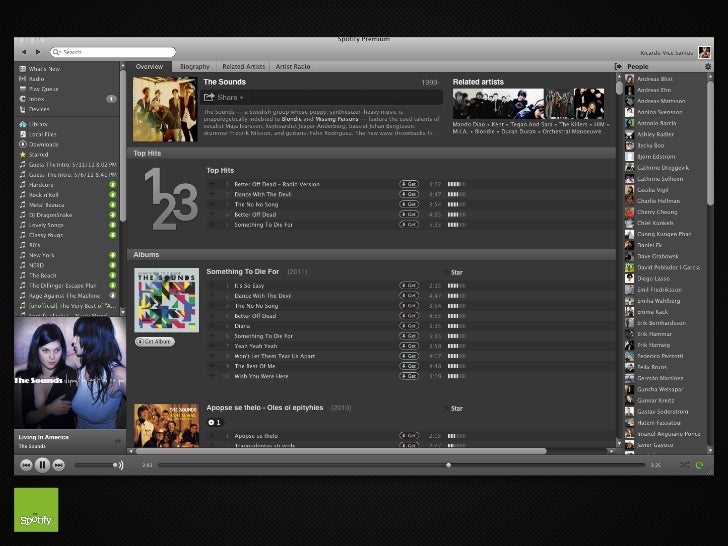The height and width of the screenshot is (546, 728).
Task: Get Something To Die For in Top Hits
Action: (x=409, y=224)
